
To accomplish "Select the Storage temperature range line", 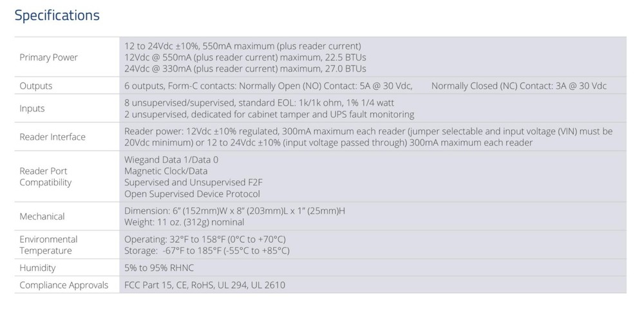I will [206, 250].
